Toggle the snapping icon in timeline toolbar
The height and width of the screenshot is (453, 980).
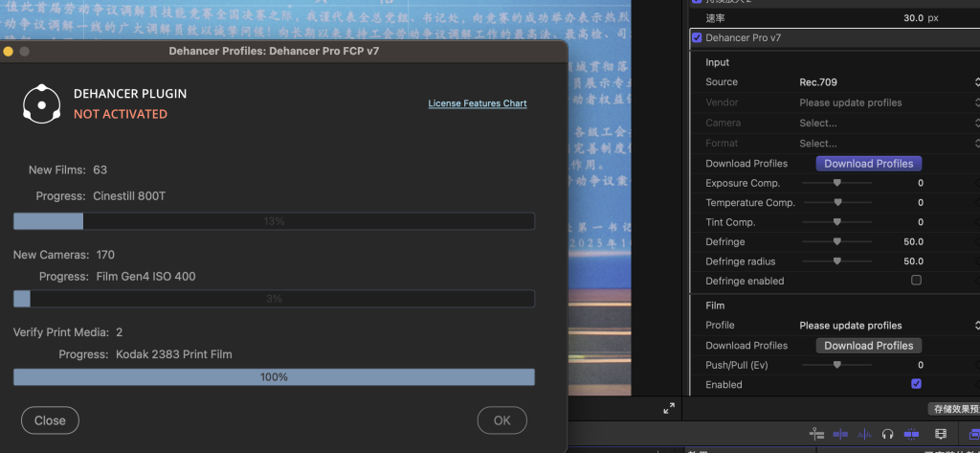[912, 435]
